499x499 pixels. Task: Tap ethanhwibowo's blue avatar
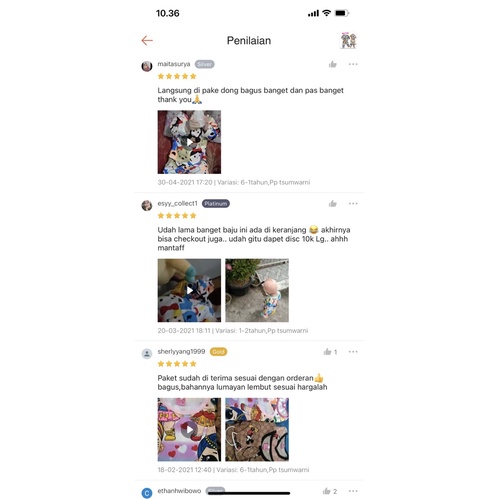(147, 493)
